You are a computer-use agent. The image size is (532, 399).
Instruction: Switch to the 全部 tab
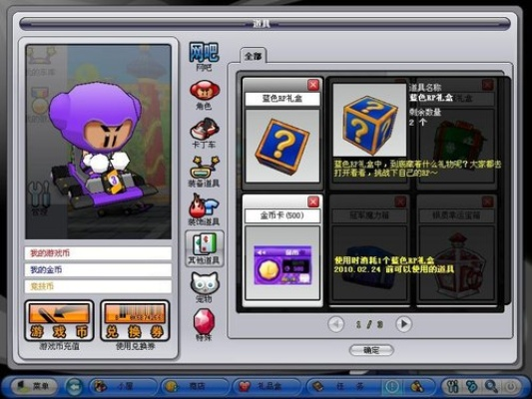[x=254, y=56]
